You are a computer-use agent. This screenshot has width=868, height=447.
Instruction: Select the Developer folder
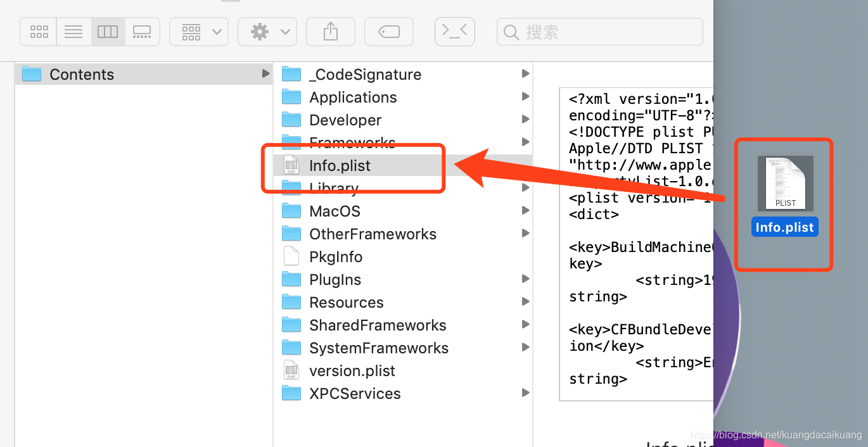coord(403,120)
